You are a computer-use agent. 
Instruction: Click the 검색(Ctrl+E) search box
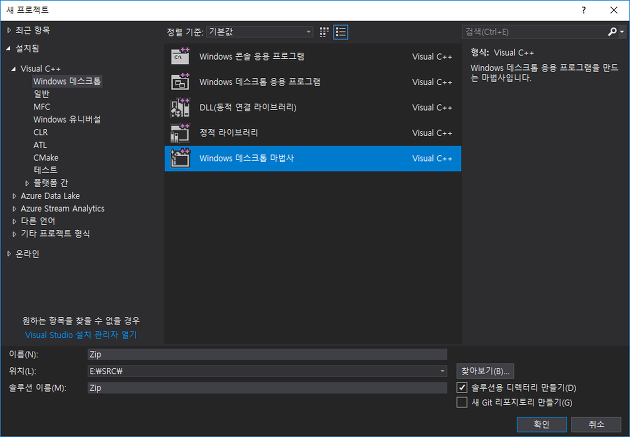point(534,32)
